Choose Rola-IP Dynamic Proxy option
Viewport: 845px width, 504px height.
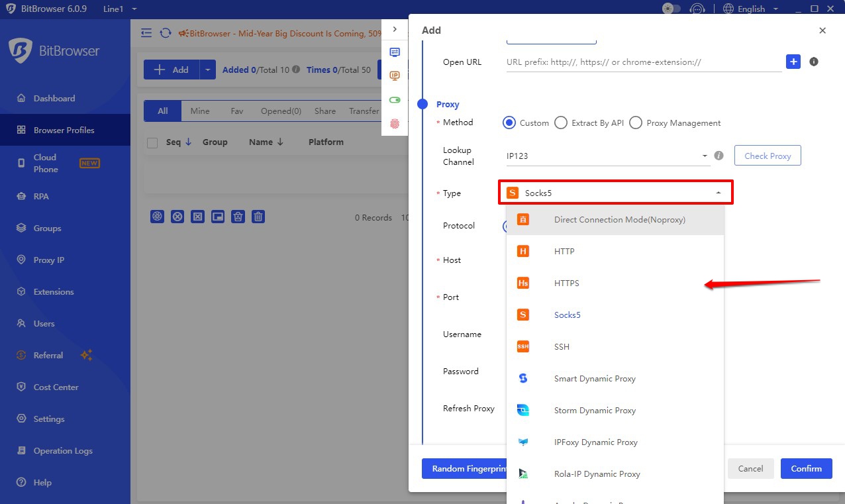coord(615,474)
